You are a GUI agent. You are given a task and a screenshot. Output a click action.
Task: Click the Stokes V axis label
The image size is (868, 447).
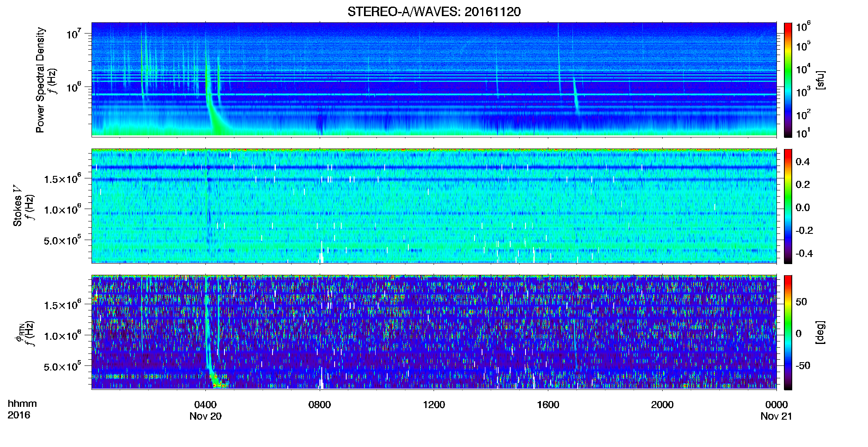click(x=17, y=206)
